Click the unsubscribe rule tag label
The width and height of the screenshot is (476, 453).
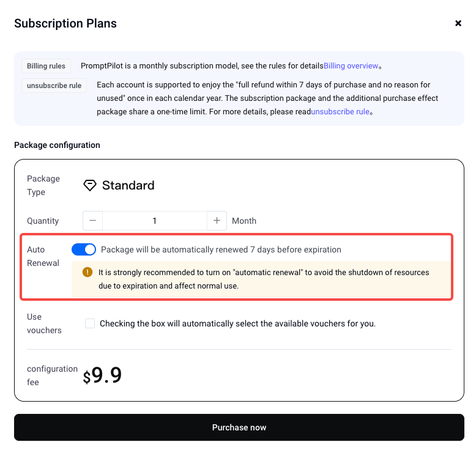[54, 86]
